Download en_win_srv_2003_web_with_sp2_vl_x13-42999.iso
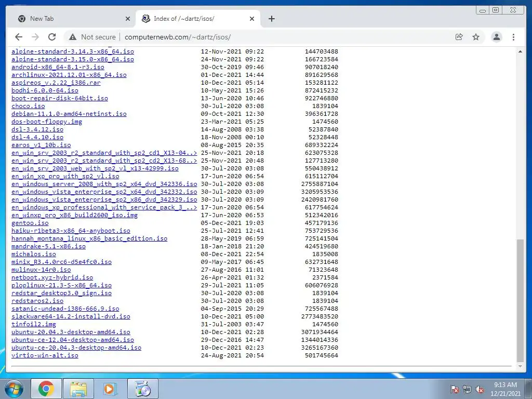 (x=95, y=169)
